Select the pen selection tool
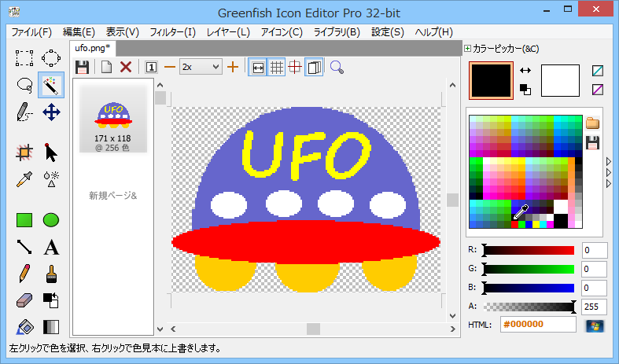The width and height of the screenshot is (619, 364). pos(24,112)
